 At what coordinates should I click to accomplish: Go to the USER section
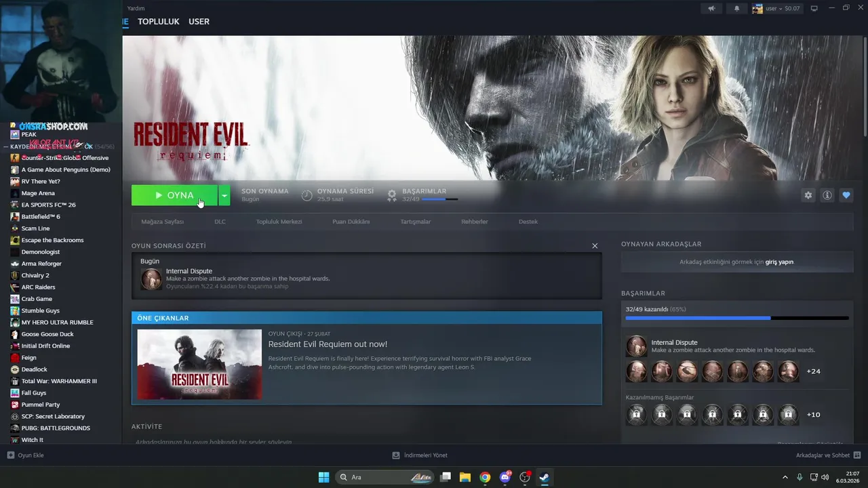point(199,22)
